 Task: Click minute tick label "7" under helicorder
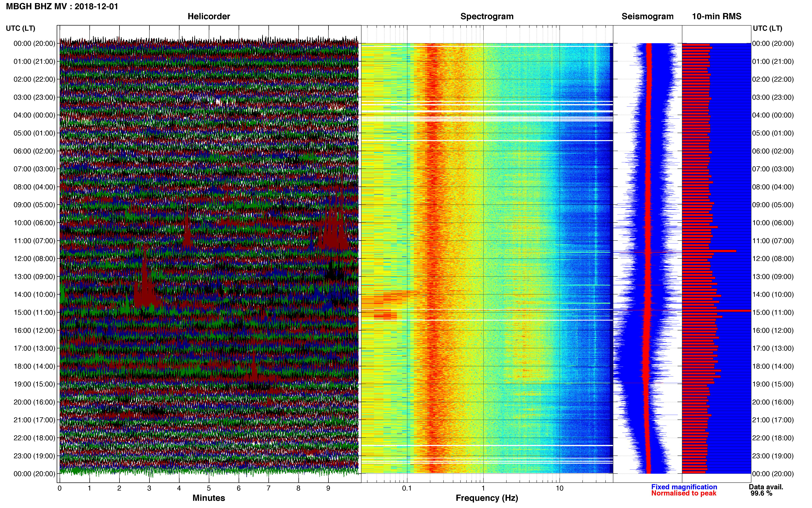click(x=269, y=488)
